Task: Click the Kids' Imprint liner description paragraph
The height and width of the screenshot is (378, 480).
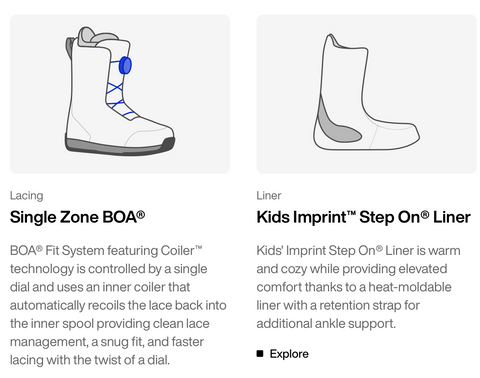Action: click(x=358, y=287)
